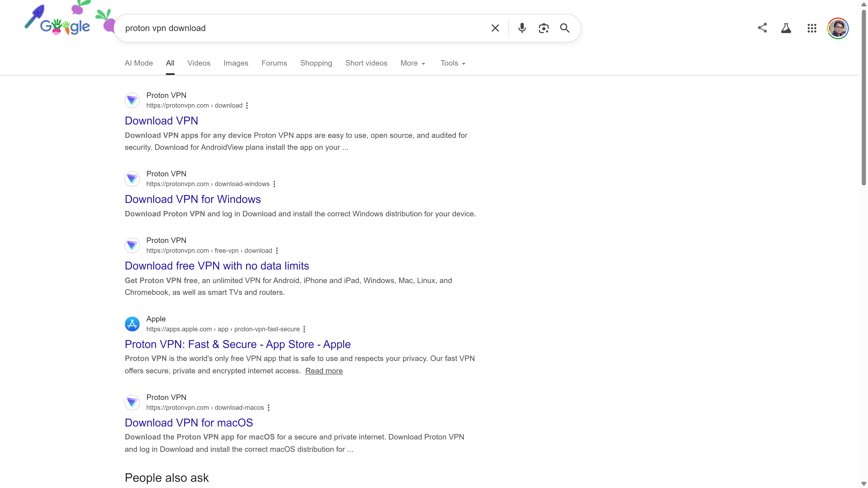Viewport: 868px width, 488px height.
Task: Clear the search box text
Action: click(x=495, y=28)
